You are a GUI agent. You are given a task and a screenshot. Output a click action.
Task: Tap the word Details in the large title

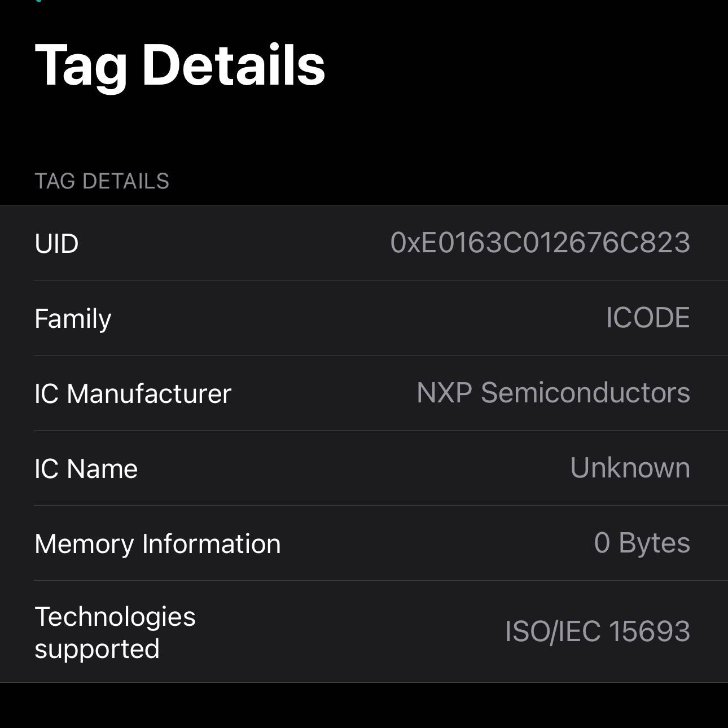point(234,65)
